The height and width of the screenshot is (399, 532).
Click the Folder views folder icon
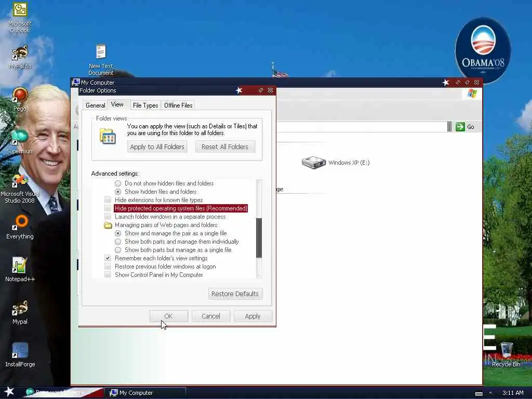pos(108,137)
